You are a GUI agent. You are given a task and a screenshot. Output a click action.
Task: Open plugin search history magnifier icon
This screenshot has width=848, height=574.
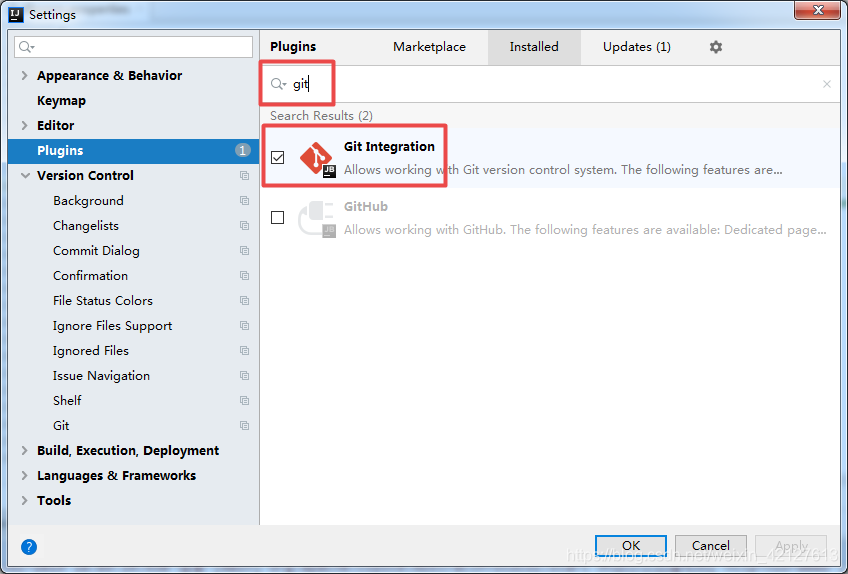click(x=278, y=84)
